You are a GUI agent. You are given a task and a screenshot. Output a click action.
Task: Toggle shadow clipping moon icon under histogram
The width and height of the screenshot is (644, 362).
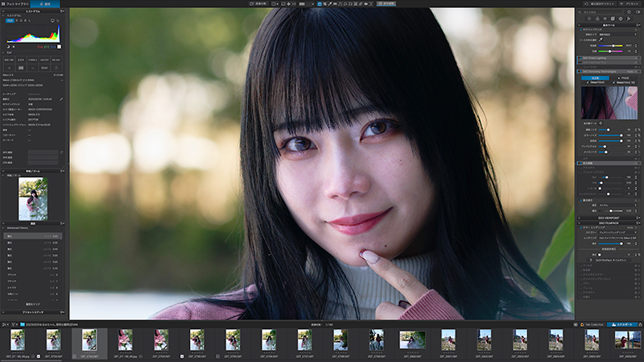pos(8,47)
